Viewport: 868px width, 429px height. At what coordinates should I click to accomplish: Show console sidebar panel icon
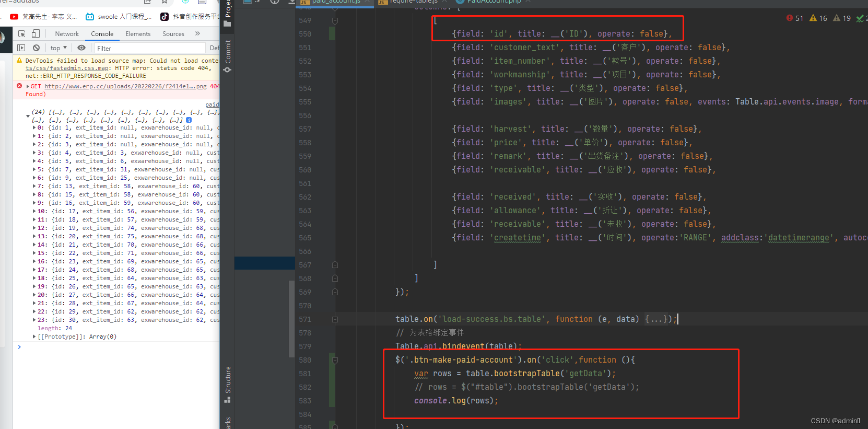[x=21, y=48]
